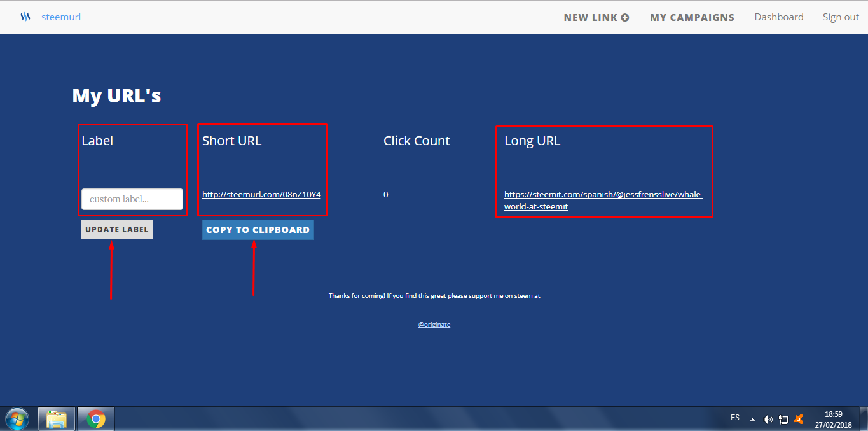Focus the custom label input field

point(132,199)
